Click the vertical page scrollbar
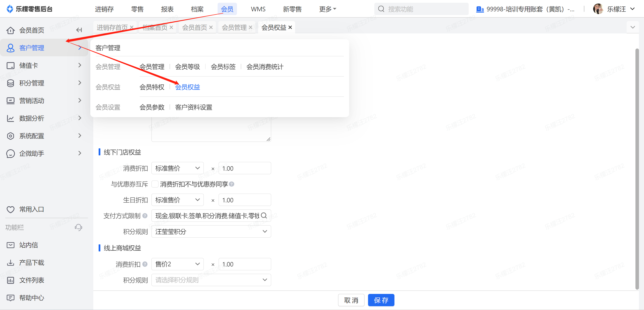The image size is (644, 310). (x=637, y=168)
